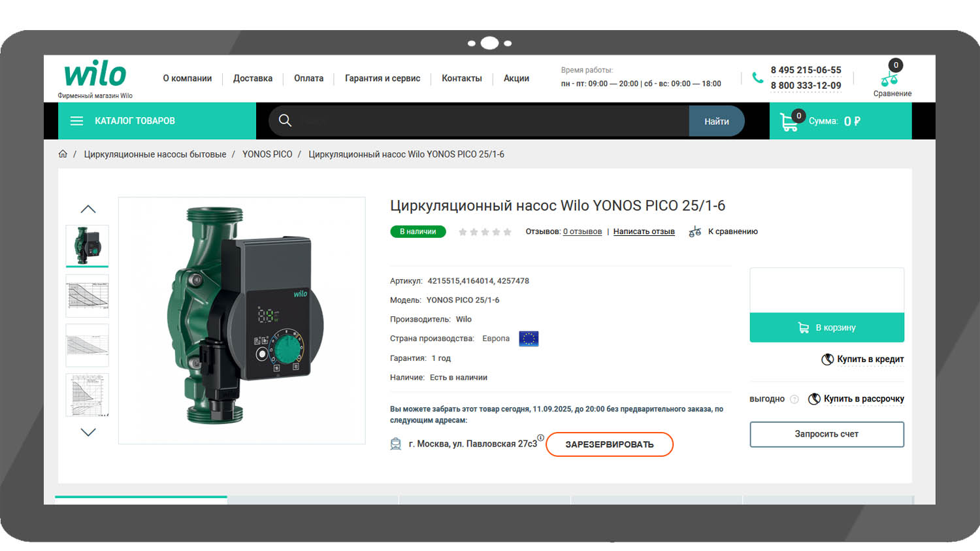This screenshot has width=980, height=551.
Task: Click article numbers '4215515,4164014, 4257478'
Action: point(478,281)
